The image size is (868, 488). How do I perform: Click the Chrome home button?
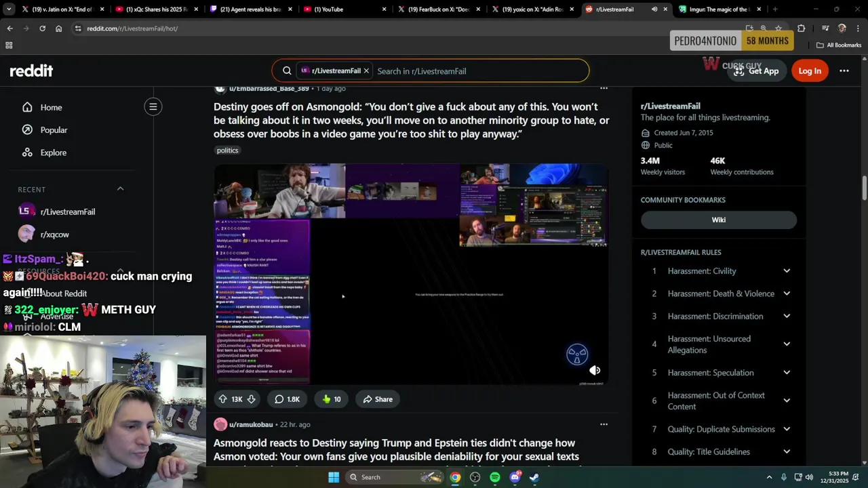point(59,28)
